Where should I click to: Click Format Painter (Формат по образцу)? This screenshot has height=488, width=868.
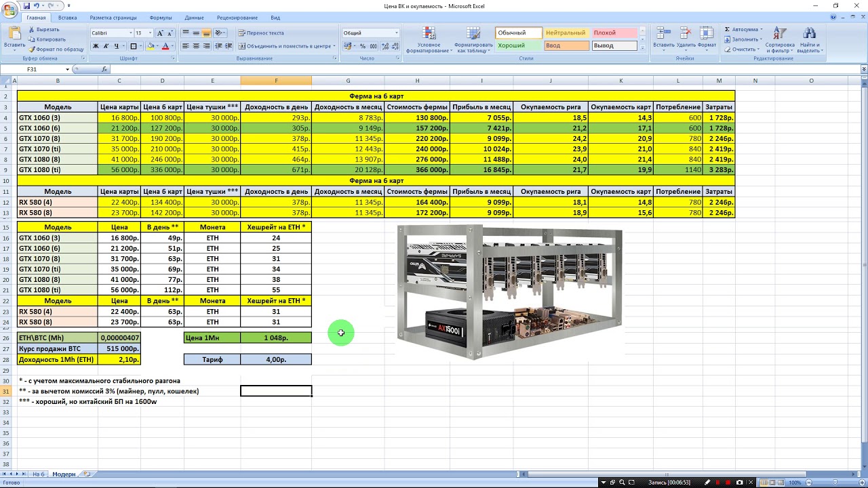pos(56,49)
